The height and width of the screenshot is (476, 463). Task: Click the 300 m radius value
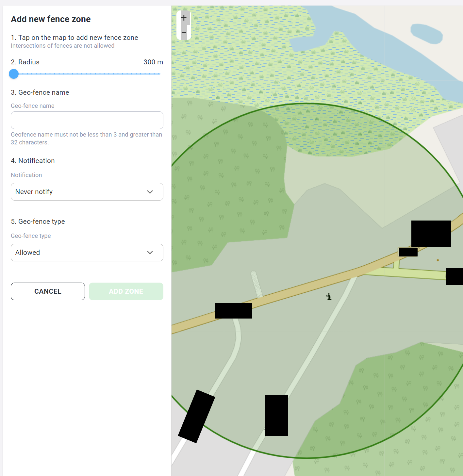click(153, 62)
